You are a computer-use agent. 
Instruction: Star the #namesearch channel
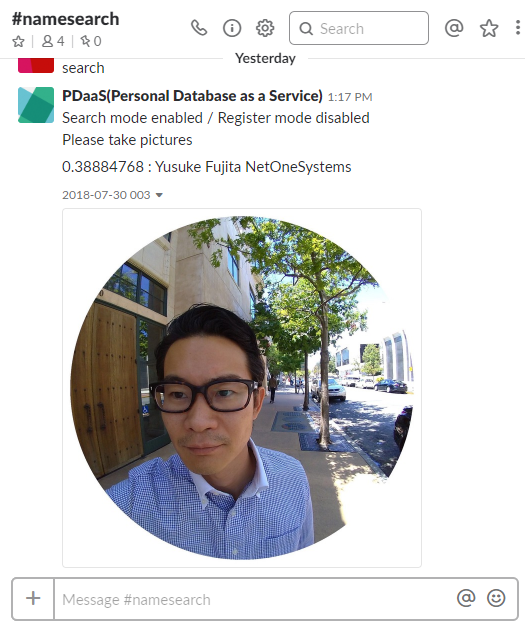click(x=18, y=41)
